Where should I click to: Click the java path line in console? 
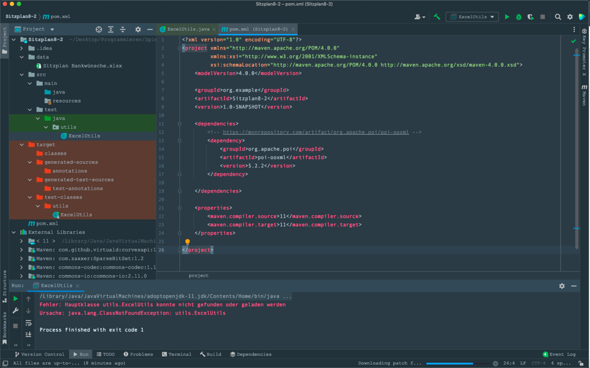tap(165, 297)
